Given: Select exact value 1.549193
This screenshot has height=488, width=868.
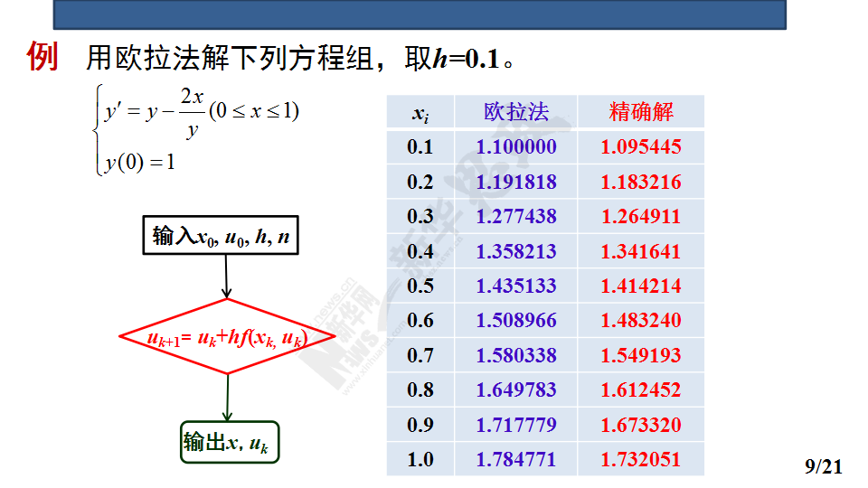Looking at the screenshot, I should [641, 355].
